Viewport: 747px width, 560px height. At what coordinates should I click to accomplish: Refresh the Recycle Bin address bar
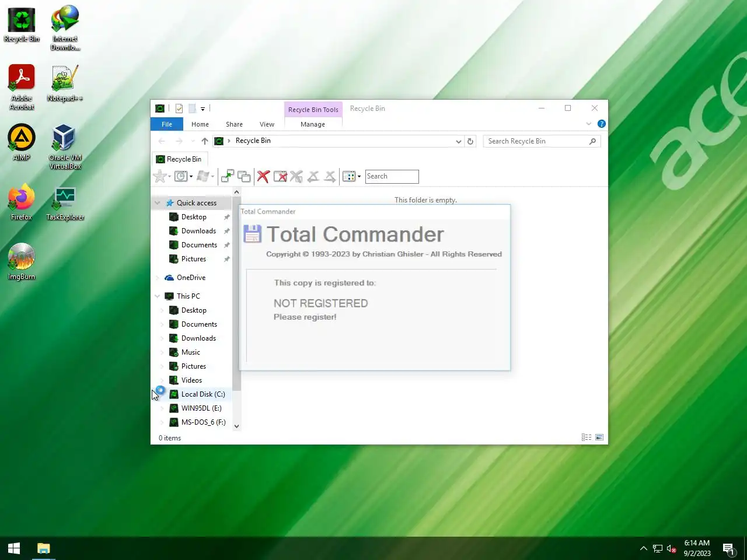click(x=470, y=141)
